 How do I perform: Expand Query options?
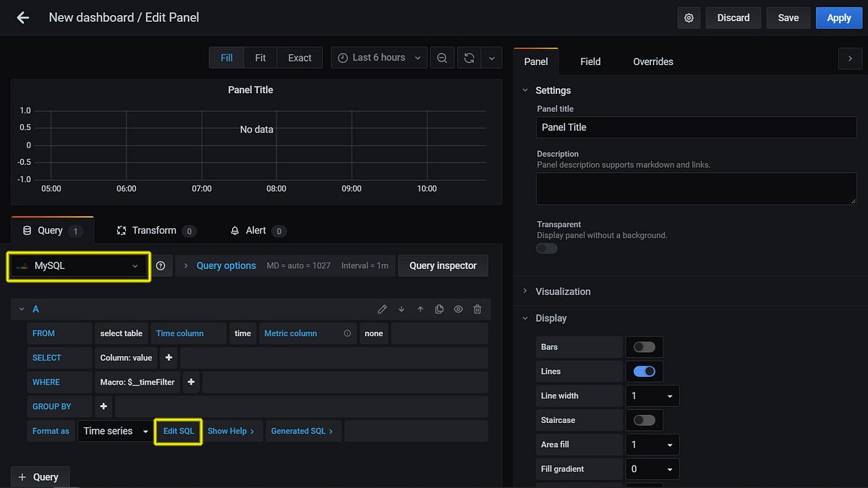tap(226, 266)
